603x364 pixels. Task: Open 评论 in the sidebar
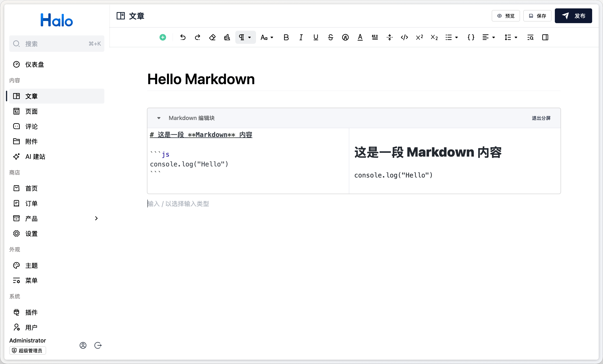point(31,126)
